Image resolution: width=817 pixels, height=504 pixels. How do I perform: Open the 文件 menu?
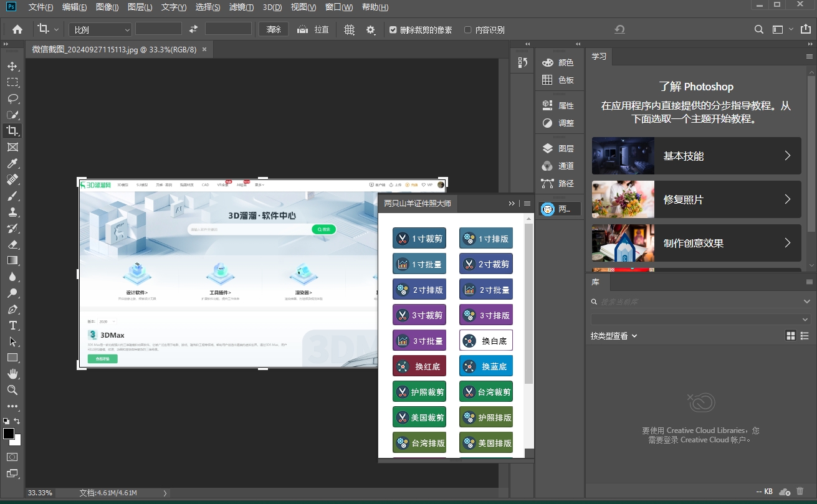[41, 7]
